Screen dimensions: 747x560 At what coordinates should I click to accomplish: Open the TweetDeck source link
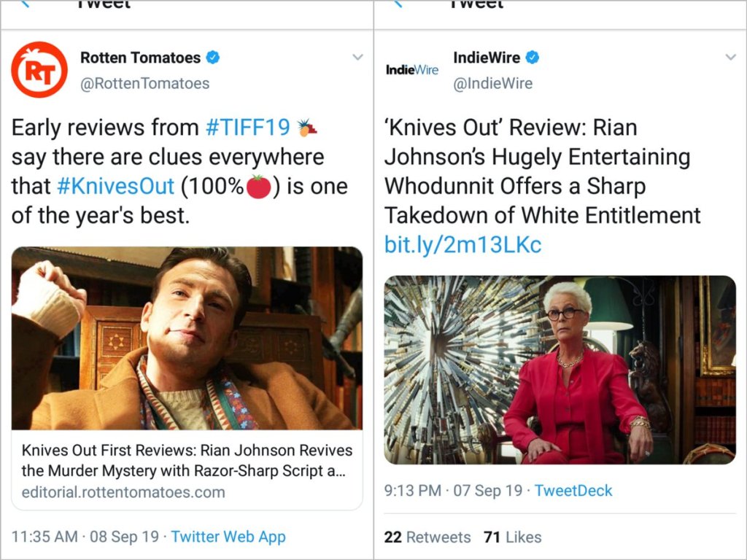[x=573, y=491]
